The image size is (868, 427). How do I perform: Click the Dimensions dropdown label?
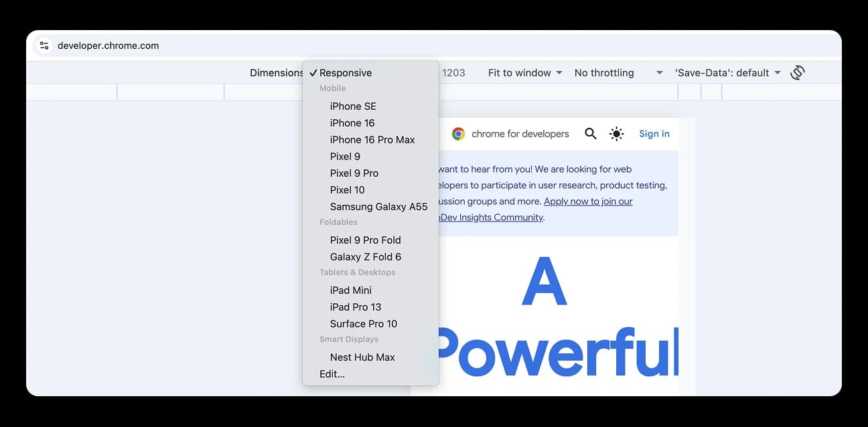point(276,73)
